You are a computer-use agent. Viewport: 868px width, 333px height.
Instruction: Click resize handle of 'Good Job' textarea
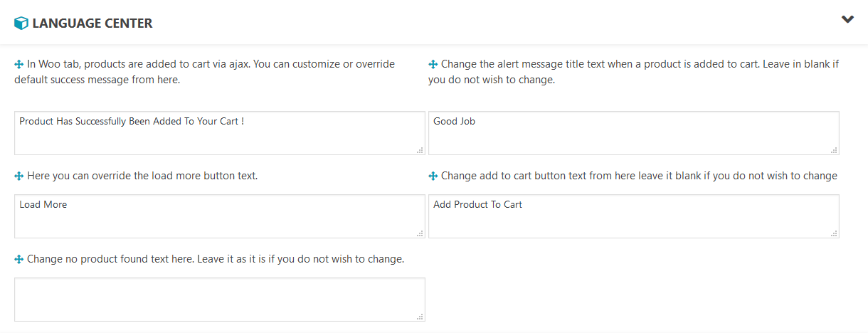pyautogui.click(x=834, y=150)
